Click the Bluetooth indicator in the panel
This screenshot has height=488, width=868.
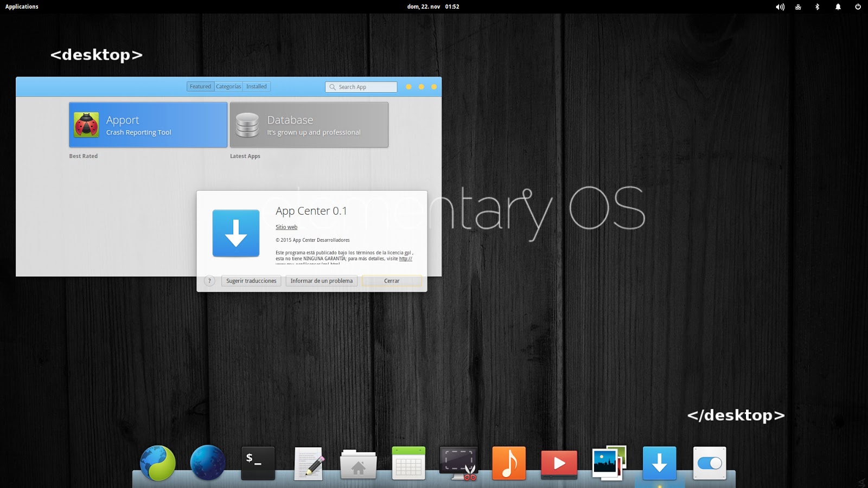pyautogui.click(x=818, y=7)
